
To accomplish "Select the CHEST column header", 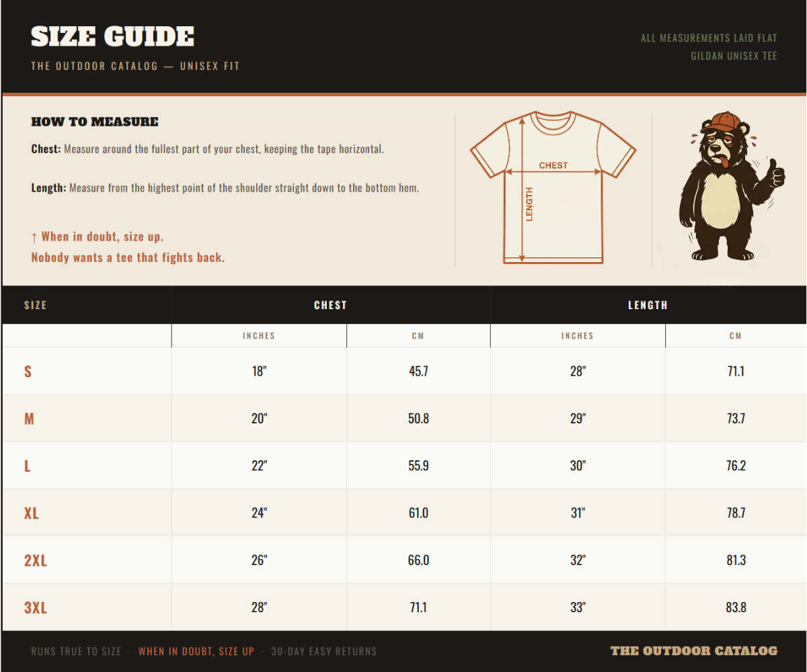I will point(330,305).
